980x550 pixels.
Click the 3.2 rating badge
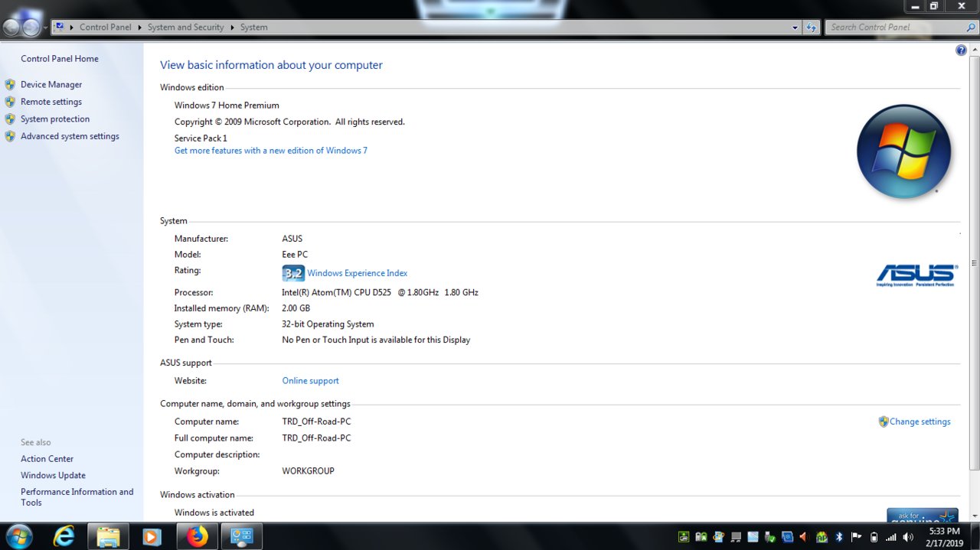tap(293, 273)
